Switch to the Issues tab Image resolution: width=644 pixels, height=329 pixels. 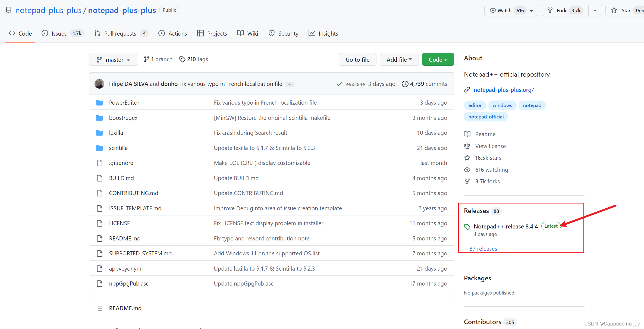[59, 33]
